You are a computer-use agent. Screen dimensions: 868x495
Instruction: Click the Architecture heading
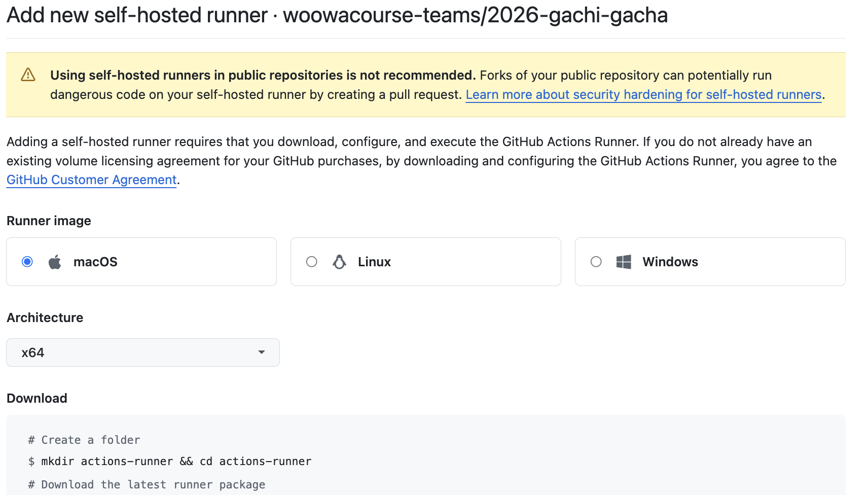point(45,317)
